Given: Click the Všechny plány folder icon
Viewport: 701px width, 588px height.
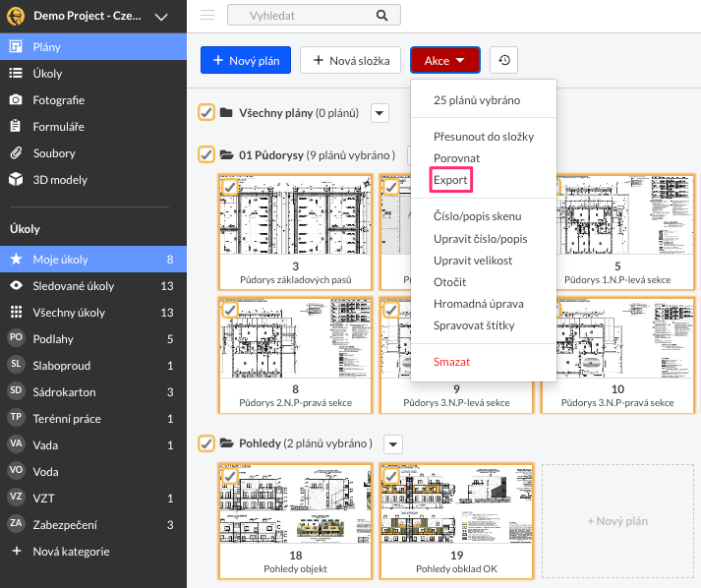Looking at the screenshot, I should click(226, 112).
